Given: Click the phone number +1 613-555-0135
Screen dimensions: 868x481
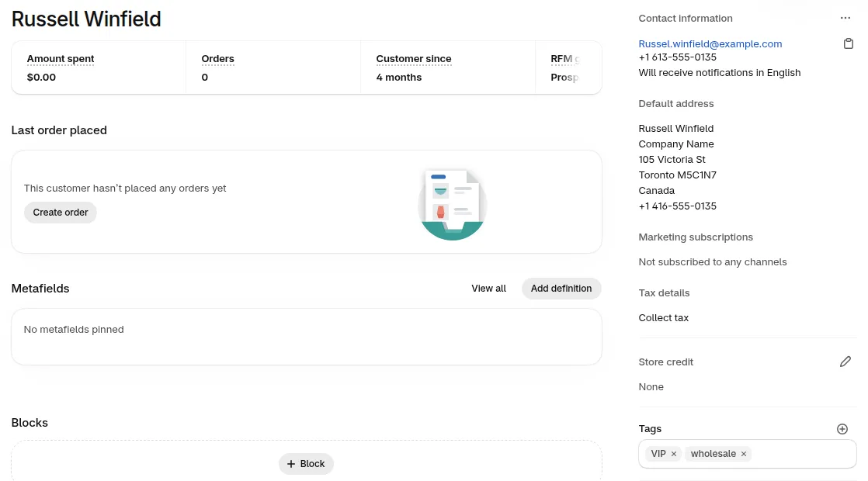Looking at the screenshot, I should pos(677,57).
